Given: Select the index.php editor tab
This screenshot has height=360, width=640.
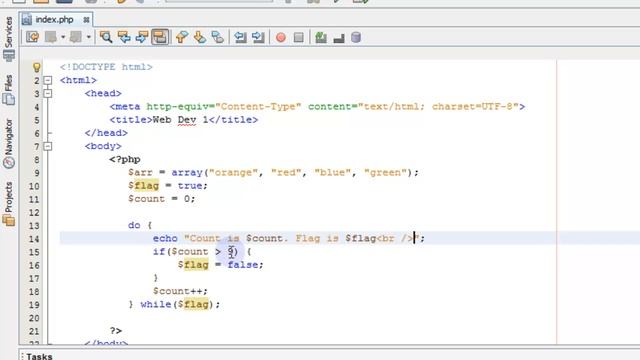Looking at the screenshot, I should pos(55,20).
